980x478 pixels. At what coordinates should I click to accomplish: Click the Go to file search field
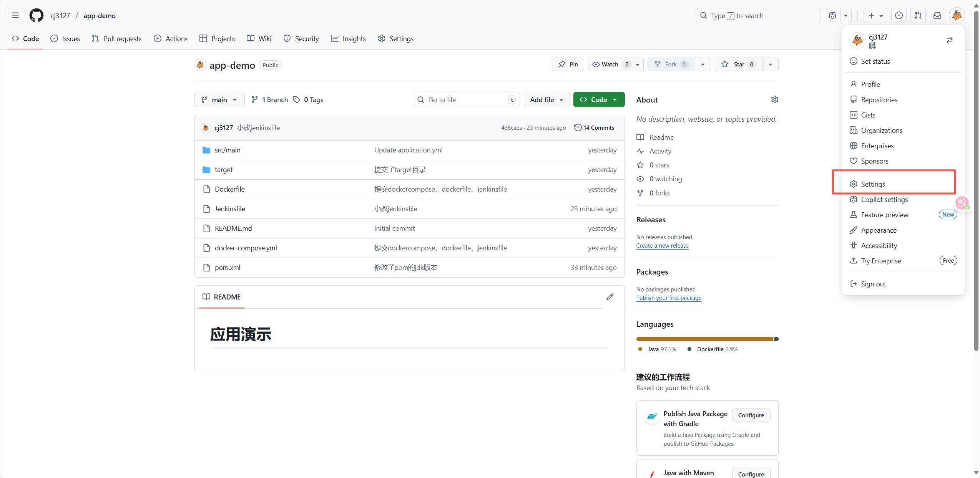pos(466,99)
